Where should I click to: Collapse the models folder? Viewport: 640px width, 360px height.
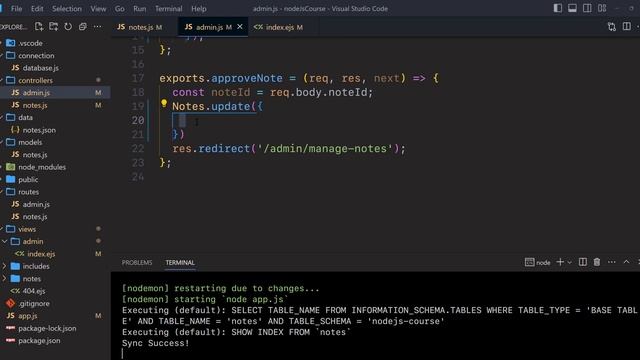[30, 142]
